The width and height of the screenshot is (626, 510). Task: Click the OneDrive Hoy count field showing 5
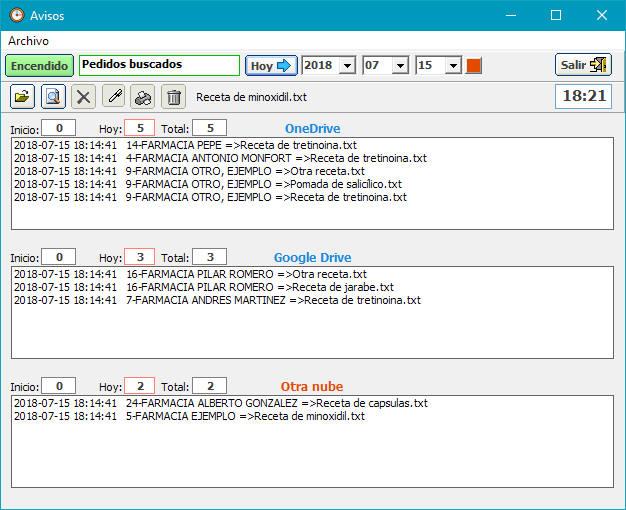140,128
